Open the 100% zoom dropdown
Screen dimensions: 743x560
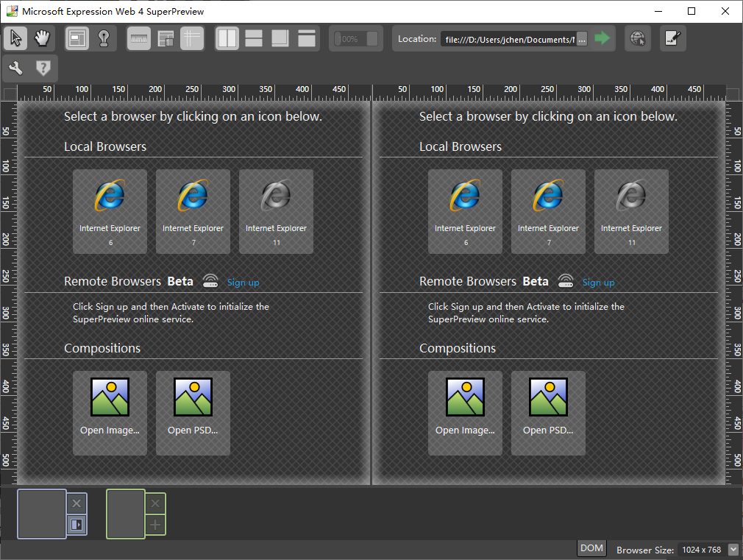(x=356, y=39)
